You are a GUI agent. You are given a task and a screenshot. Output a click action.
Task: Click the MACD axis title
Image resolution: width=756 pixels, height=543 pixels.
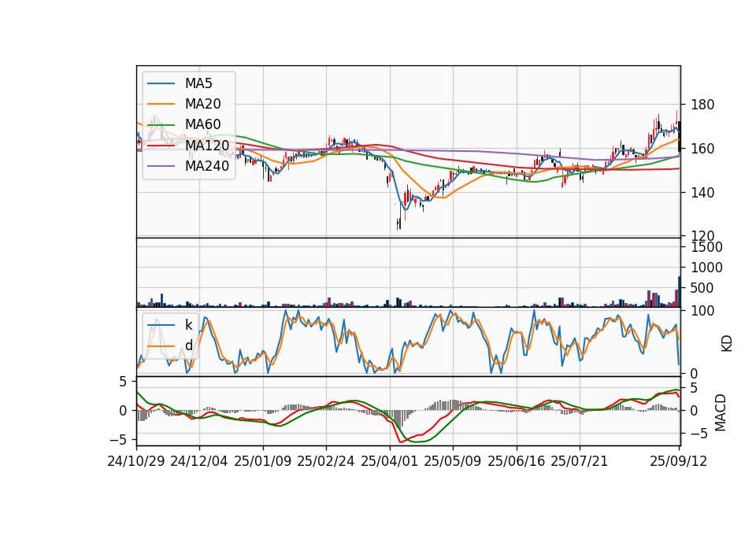coord(721,413)
